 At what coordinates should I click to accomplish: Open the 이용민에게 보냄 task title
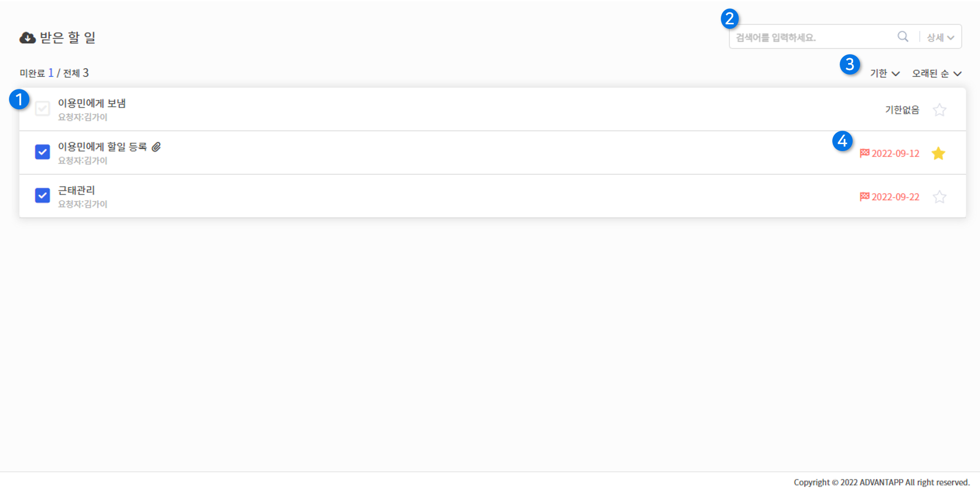click(x=92, y=103)
